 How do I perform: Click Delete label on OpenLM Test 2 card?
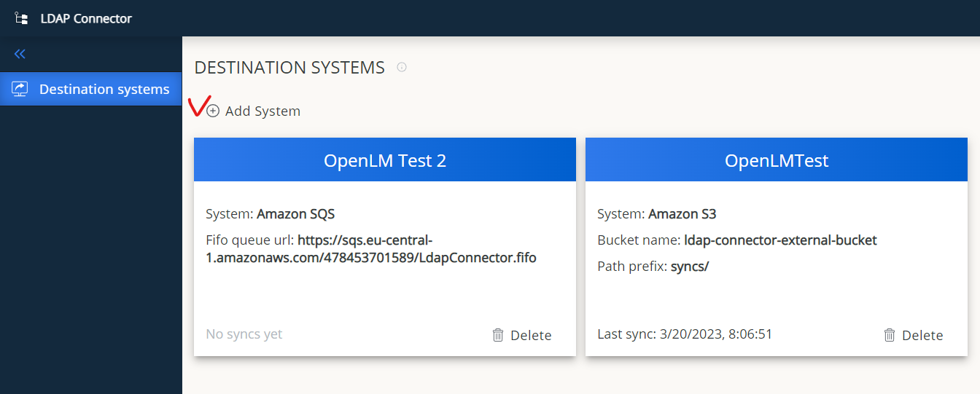(x=531, y=335)
